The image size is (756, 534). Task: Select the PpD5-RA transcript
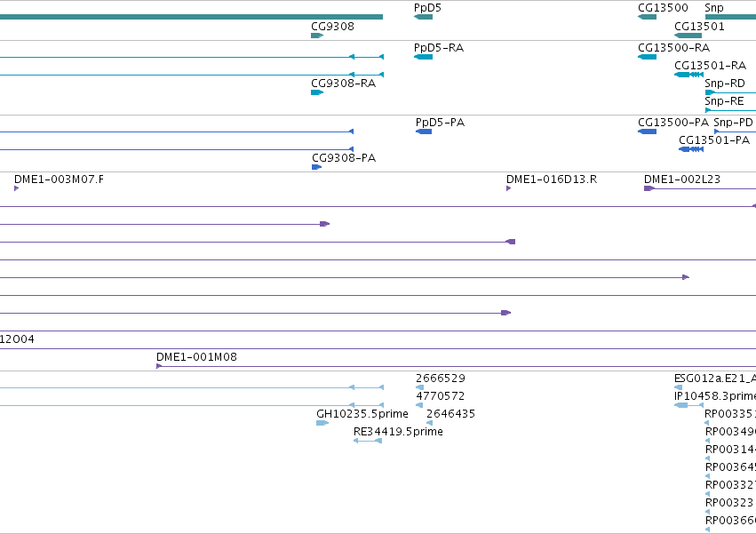point(424,57)
